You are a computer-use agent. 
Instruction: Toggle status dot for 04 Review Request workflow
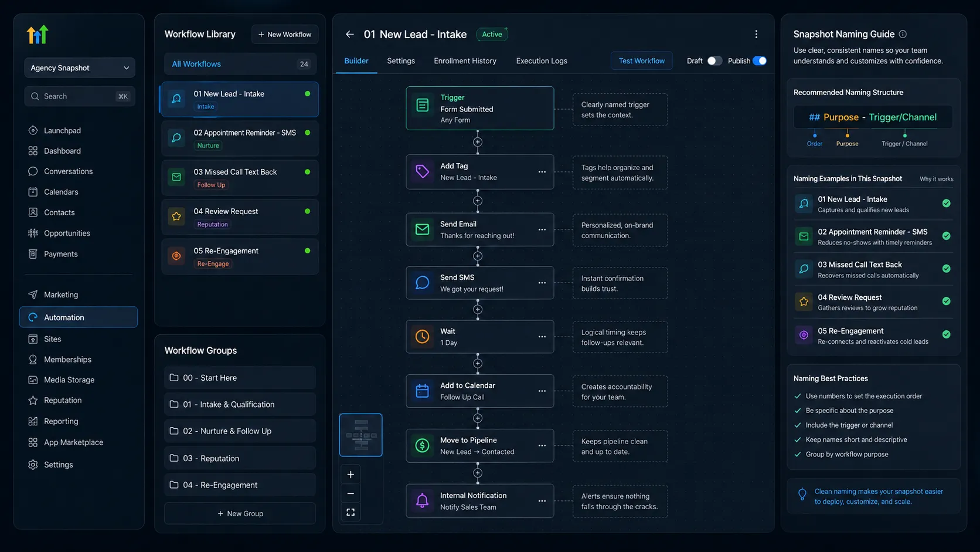(x=307, y=211)
